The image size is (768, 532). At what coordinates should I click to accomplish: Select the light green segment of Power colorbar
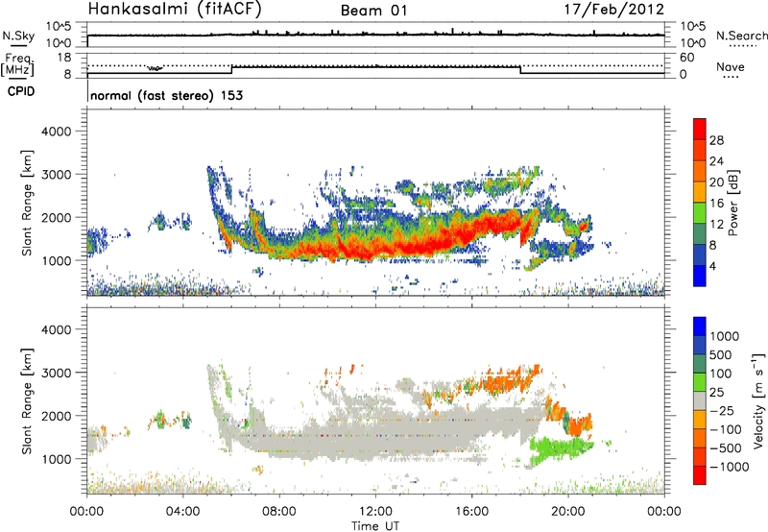tap(700, 213)
